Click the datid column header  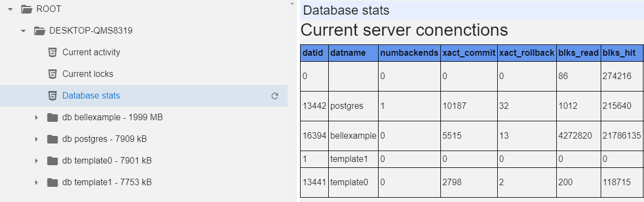[x=314, y=53]
